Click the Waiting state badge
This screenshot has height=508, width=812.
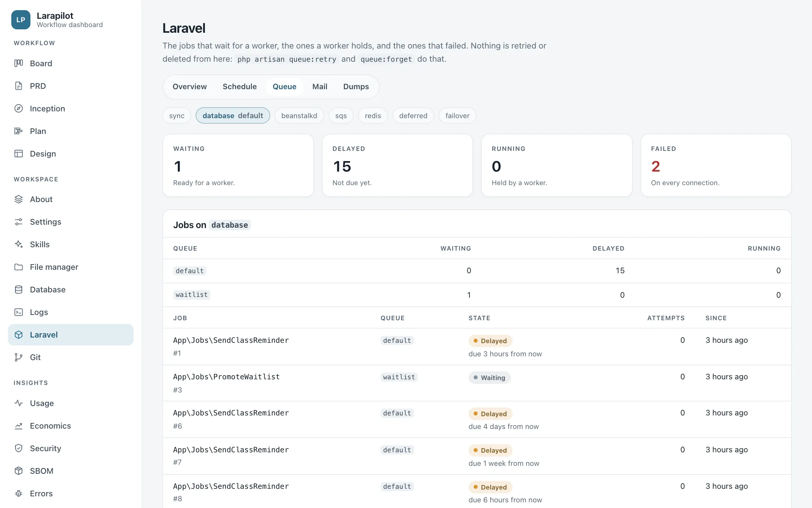[489, 377]
